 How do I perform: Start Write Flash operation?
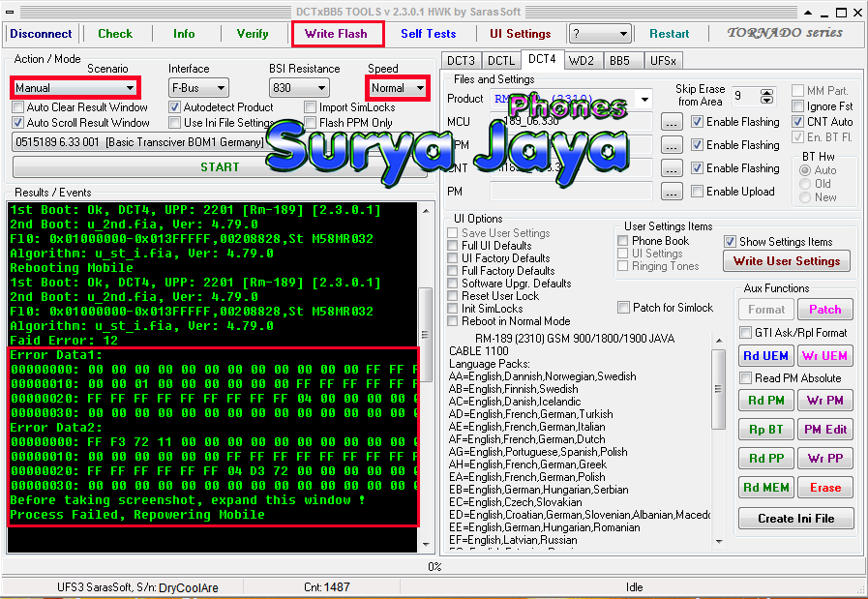point(337,34)
